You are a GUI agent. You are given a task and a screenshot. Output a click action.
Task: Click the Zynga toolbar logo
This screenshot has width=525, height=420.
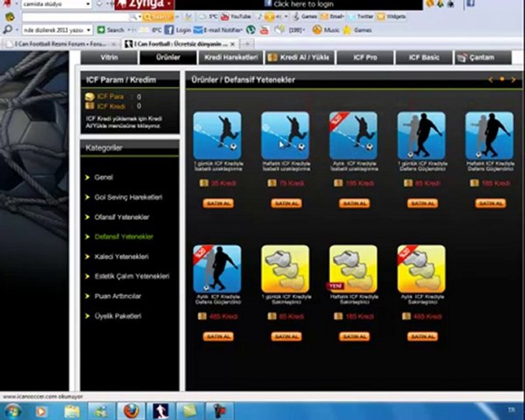(144, 4)
